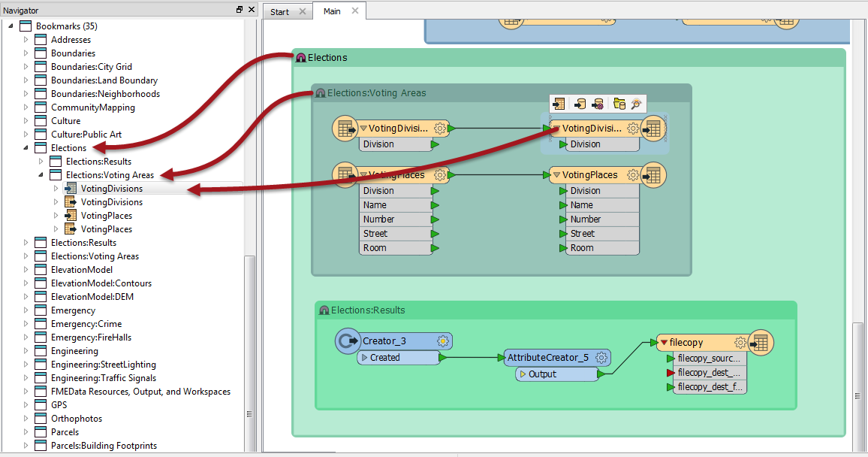This screenshot has height=457, width=868.
Task: Open the VotingDivisions writer feature type gear
Action: pyautogui.click(x=633, y=129)
